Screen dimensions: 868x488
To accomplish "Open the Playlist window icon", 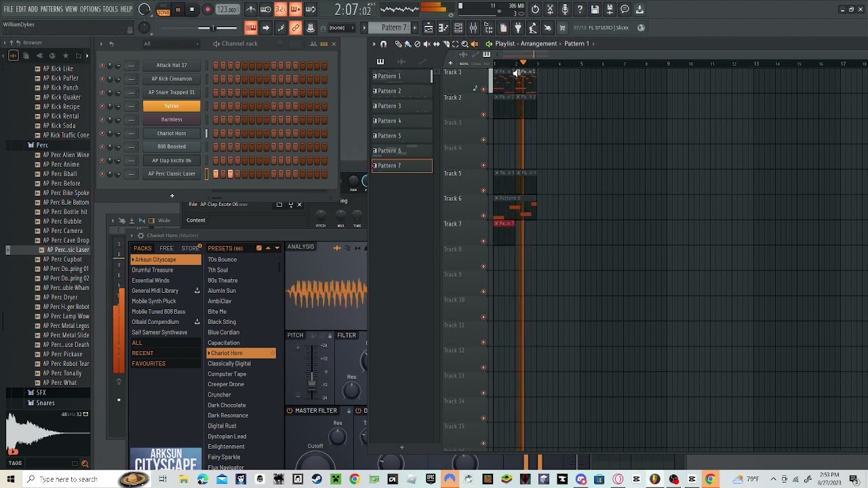I will 429,28.
